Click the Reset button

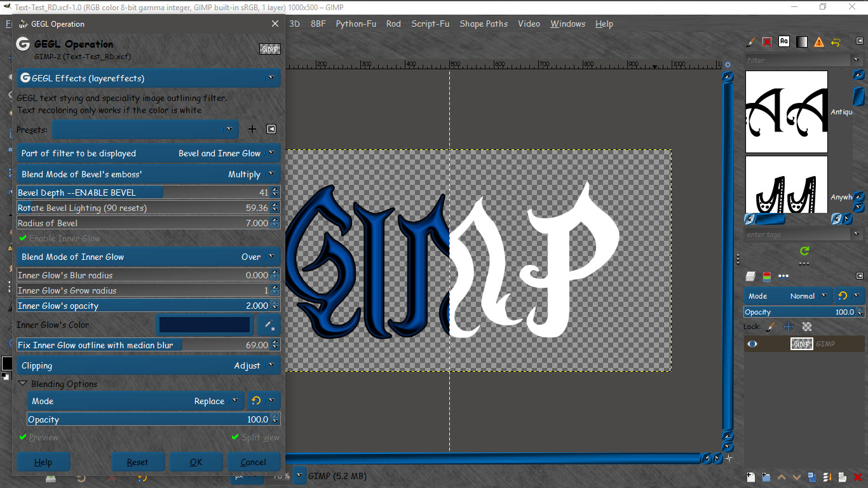point(138,462)
